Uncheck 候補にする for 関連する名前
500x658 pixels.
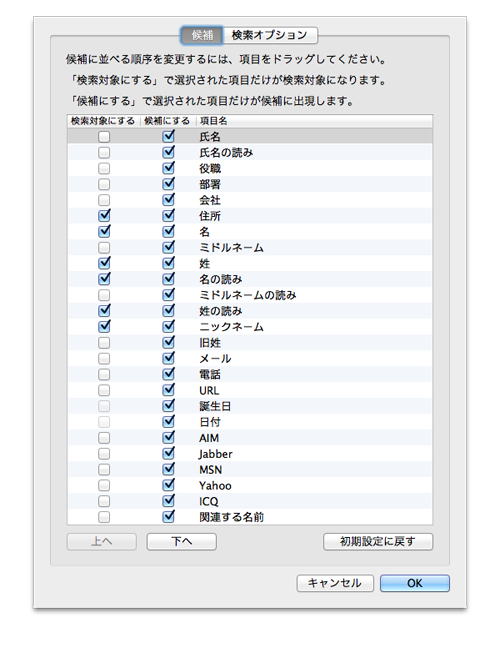(168, 517)
